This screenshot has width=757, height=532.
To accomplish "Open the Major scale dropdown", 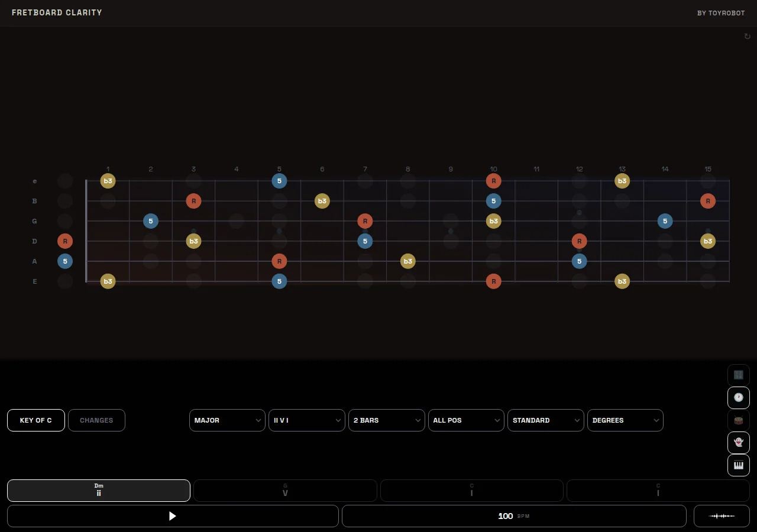I will point(227,420).
